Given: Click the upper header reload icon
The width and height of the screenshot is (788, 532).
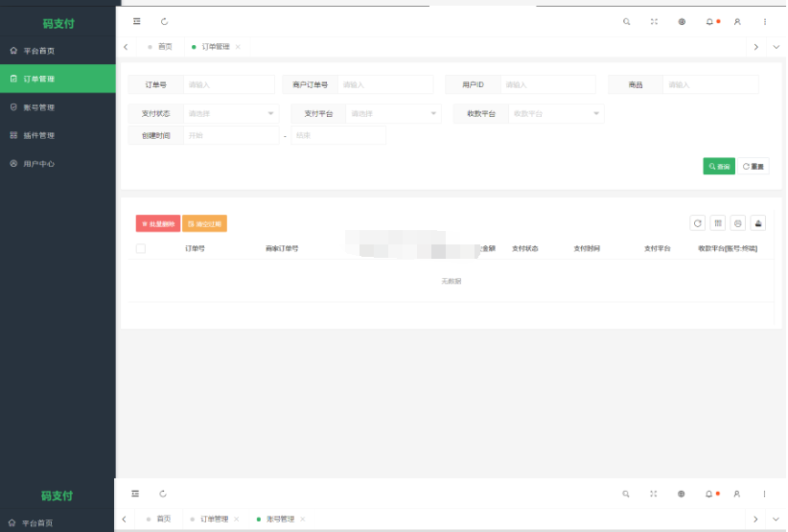Looking at the screenshot, I should [164, 22].
